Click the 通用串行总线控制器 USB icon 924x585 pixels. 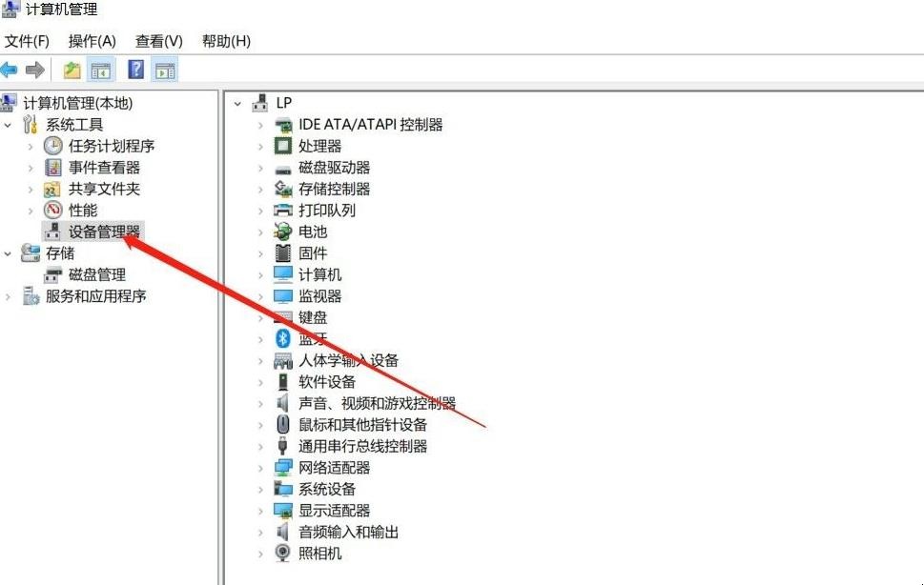point(283,446)
